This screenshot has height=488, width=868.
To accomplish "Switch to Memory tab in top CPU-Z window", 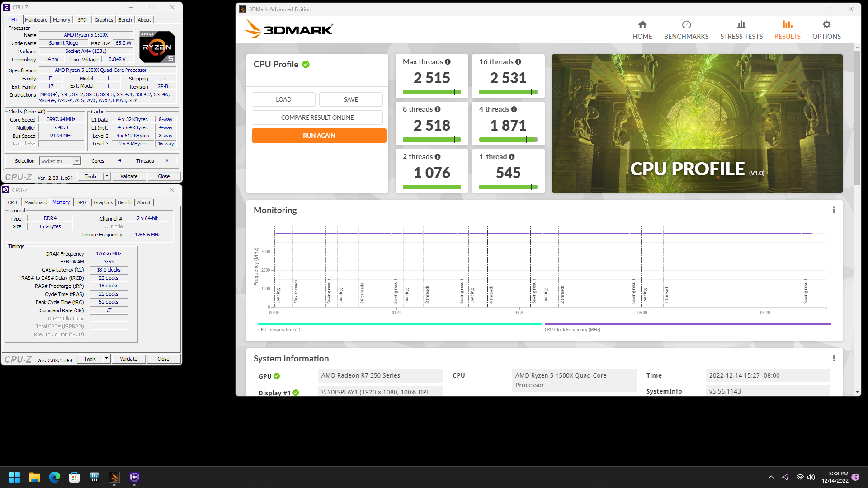I will (x=61, y=20).
